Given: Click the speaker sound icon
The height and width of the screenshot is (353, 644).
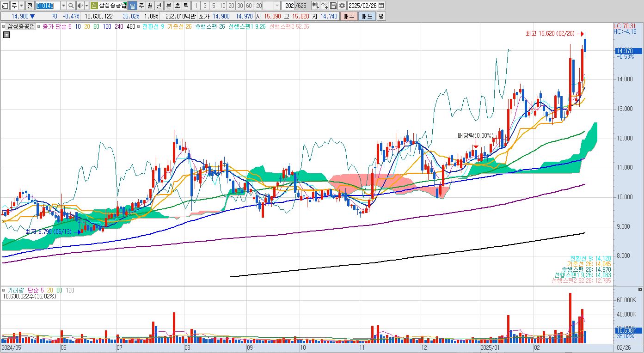Looking at the screenshot, I should pyautogui.click(x=80, y=6).
